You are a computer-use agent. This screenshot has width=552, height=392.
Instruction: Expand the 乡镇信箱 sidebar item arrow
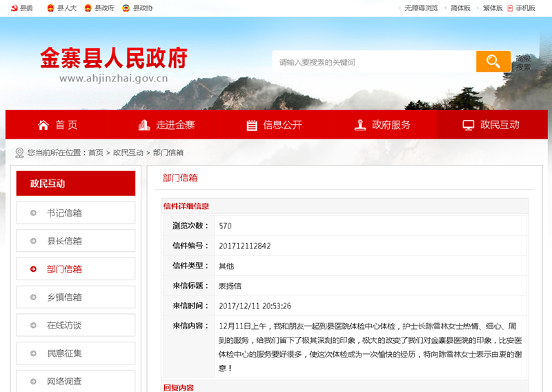click(34, 297)
